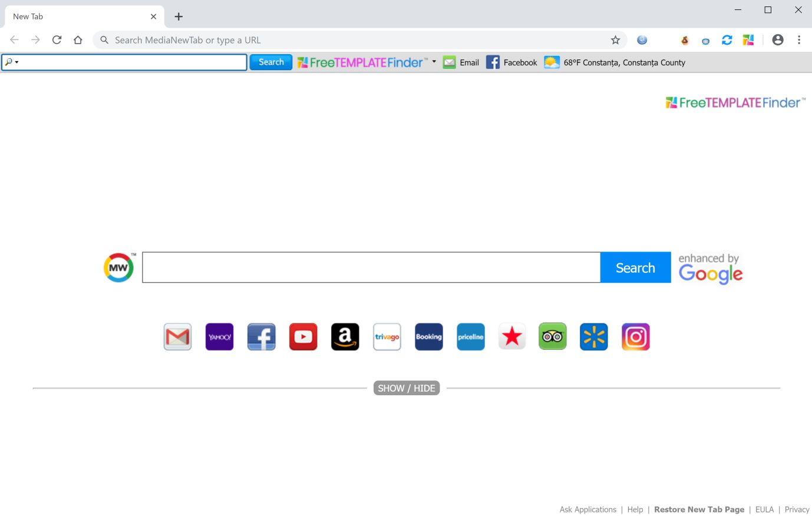Open the Macy's red star tile

(512, 337)
